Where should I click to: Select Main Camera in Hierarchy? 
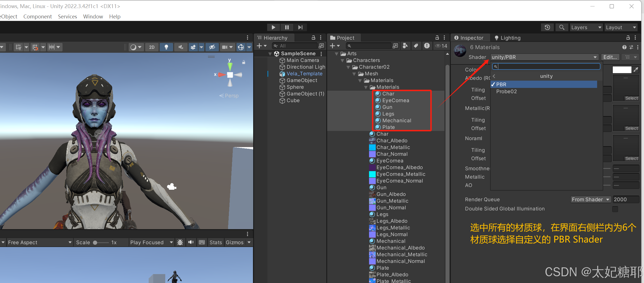coord(303,60)
